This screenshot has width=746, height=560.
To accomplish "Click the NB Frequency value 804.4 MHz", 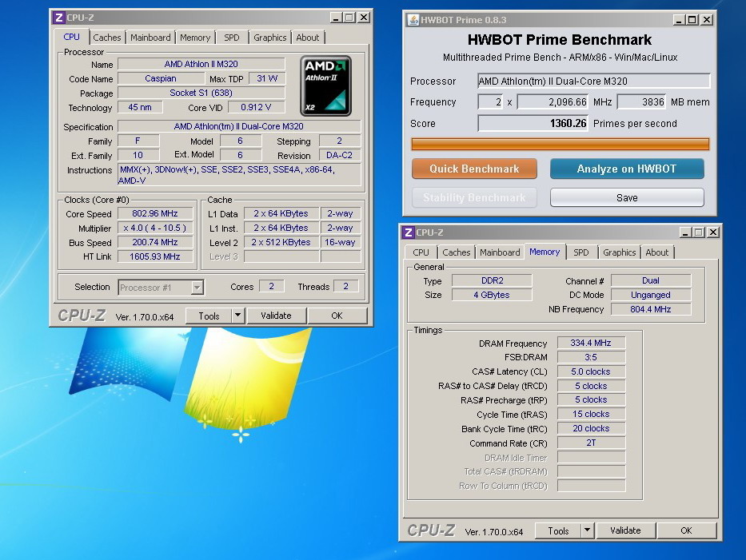I will click(650, 309).
